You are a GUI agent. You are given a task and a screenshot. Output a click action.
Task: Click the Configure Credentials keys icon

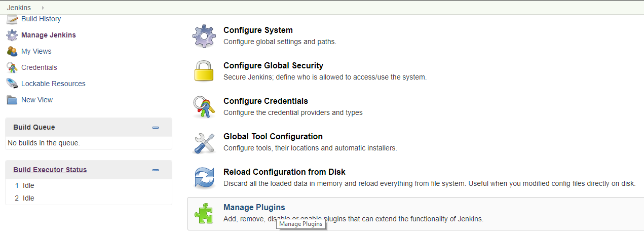tap(204, 107)
